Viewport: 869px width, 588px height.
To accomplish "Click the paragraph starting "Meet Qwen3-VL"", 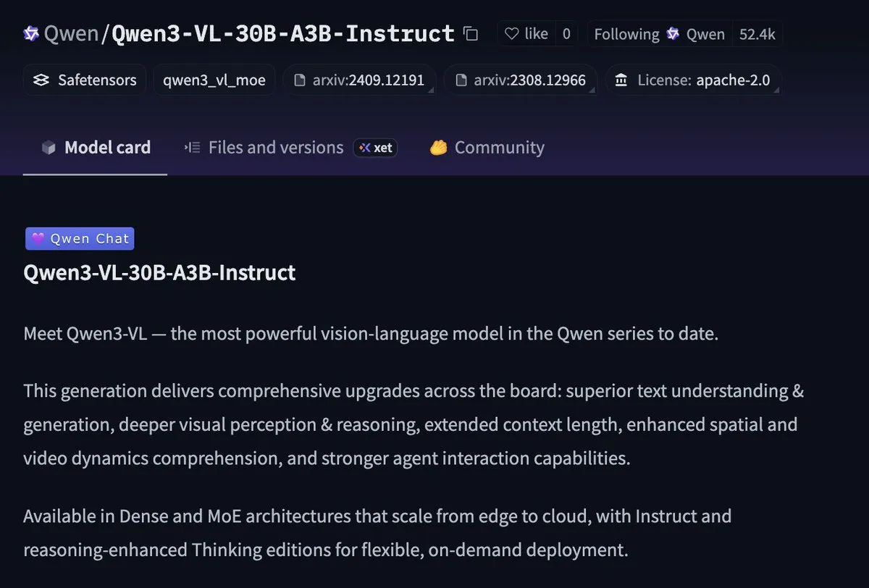I will (x=371, y=335).
